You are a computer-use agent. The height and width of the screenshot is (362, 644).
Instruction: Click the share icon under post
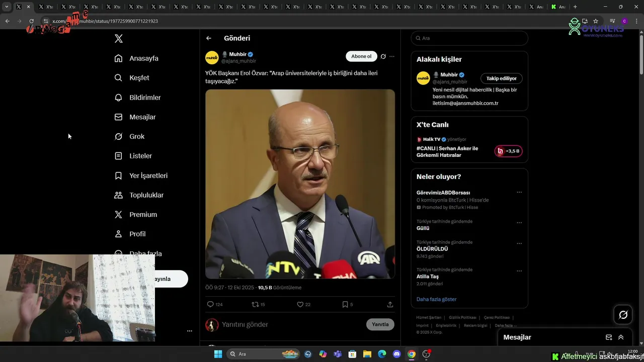pos(390,305)
